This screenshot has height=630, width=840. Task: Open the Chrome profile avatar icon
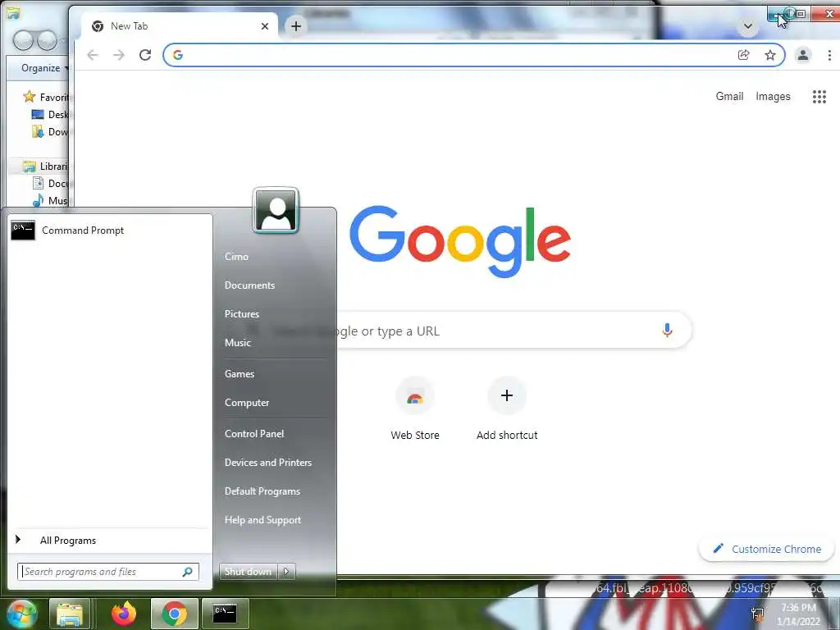click(x=802, y=55)
